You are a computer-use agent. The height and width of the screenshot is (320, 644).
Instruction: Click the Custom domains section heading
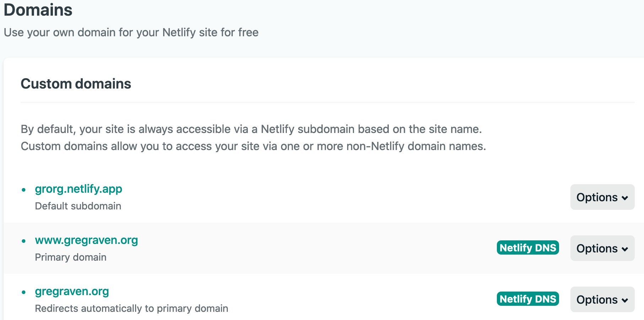(76, 84)
